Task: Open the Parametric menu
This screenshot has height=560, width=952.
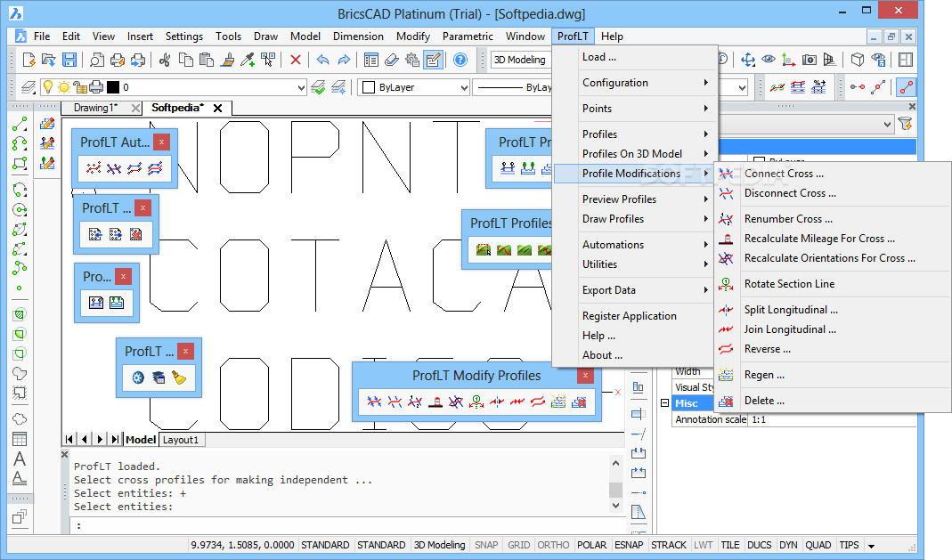Action: tap(468, 37)
